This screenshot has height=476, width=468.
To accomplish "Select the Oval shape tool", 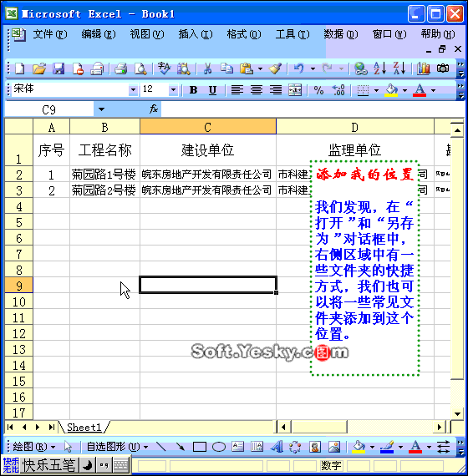I will click(218, 447).
